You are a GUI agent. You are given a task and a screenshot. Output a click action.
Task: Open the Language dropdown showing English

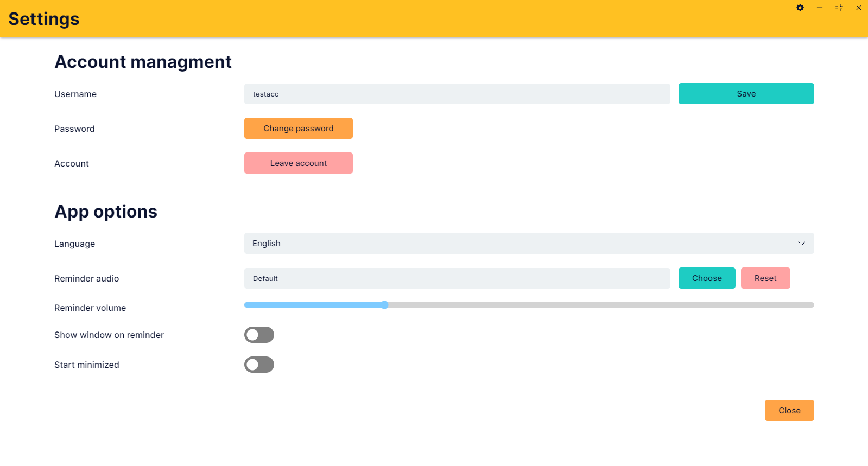coord(529,244)
